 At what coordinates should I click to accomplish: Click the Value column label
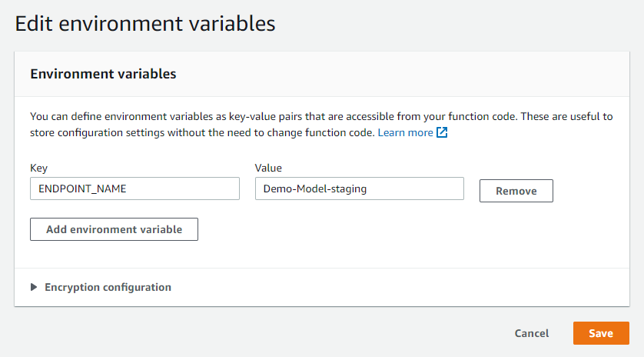point(268,167)
